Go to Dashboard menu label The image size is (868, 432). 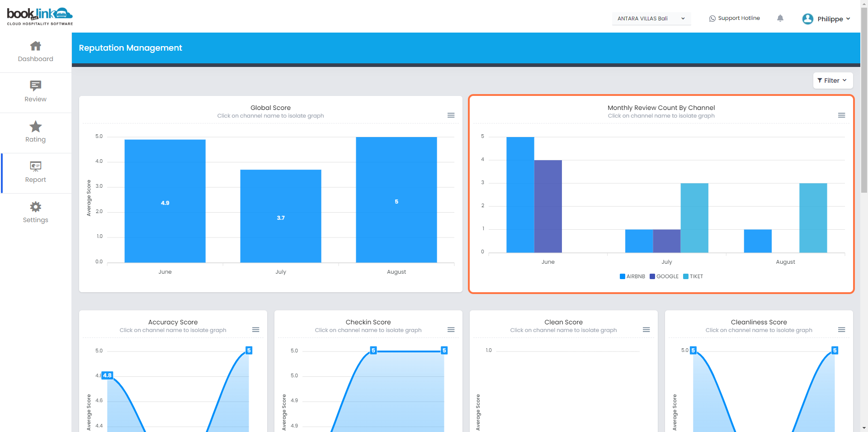36,59
